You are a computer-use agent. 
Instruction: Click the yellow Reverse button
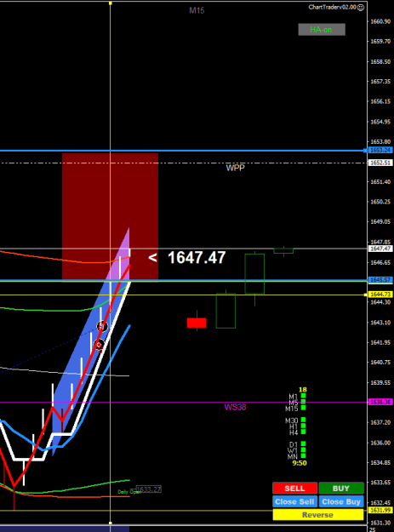click(318, 515)
